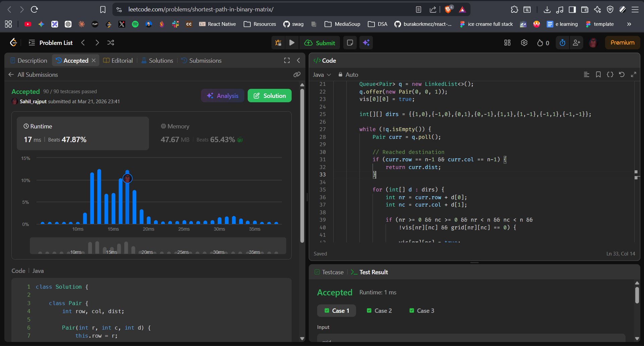The height and width of the screenshot is (346, 644).
Task: Click the Analysis button
Action: tap(222, 96)
